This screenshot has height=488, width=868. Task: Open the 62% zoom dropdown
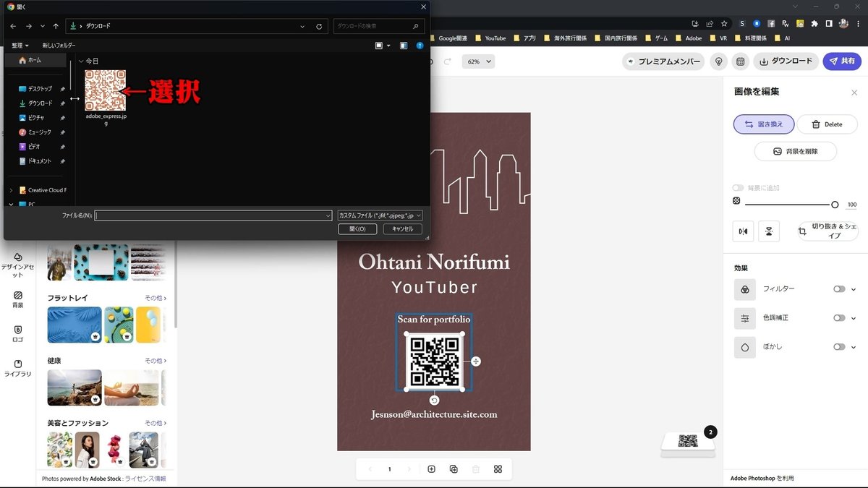tap(479, 61)
